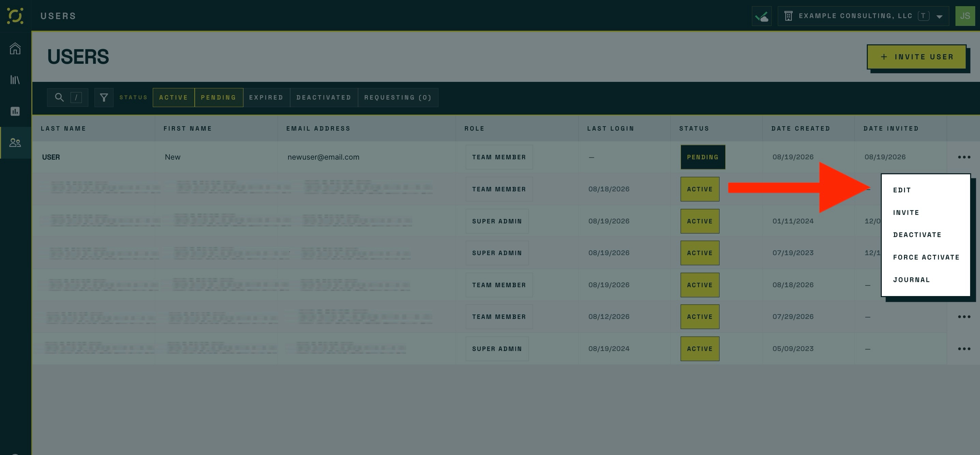The image size is (980, 455).
Task: Click the newuser@email.com email cell
Action: coord(323,157)
